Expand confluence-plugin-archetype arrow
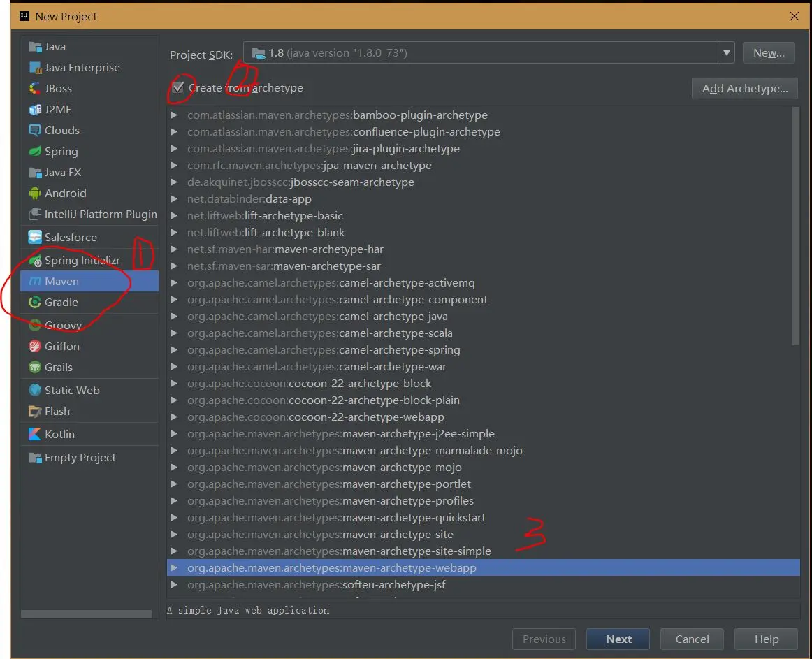Viewport: 812px width, 659px height. 174,131
